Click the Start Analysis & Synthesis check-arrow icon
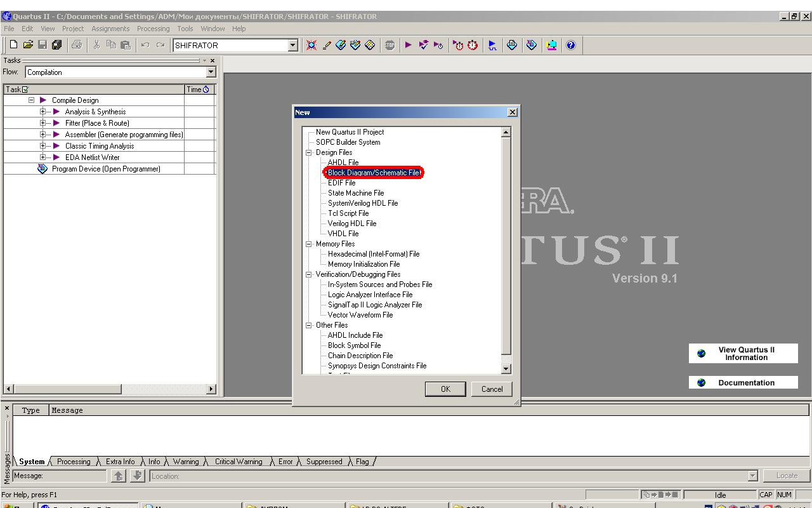The height and width of the screenshot is (508, 812). click(423, 45)
